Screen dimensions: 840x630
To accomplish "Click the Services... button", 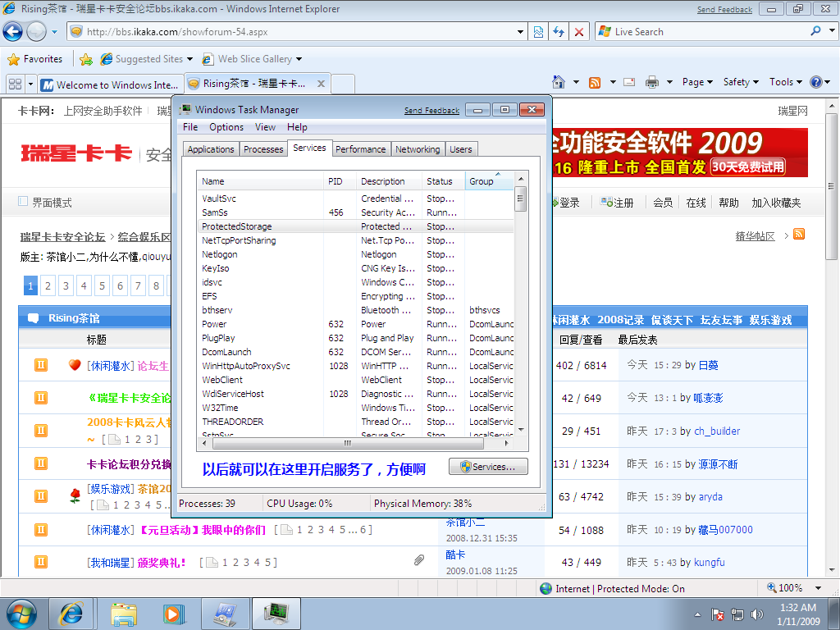I will click(x=488, y=467).
